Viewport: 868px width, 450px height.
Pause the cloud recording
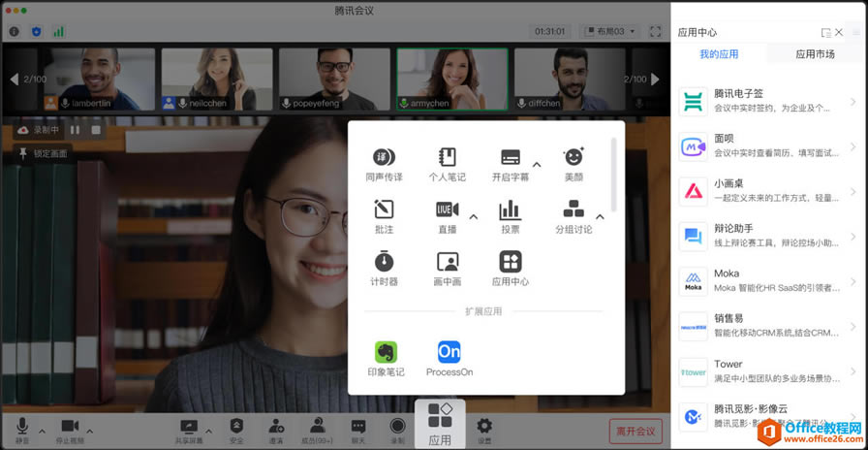tap(75, 130)
